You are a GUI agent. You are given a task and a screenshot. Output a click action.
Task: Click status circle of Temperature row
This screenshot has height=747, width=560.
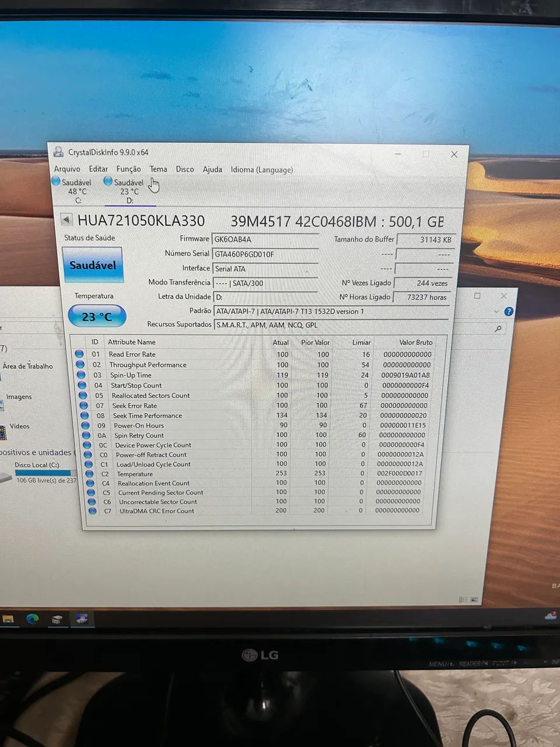coord(89,473)
